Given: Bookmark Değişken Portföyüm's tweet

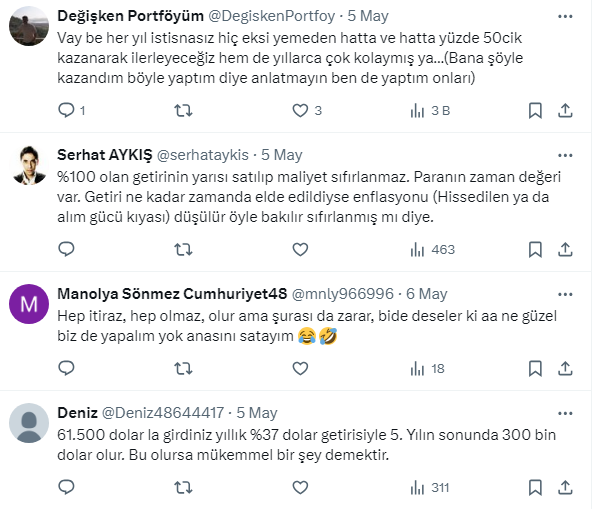Looking at the screenshot, I should (534, 110).
